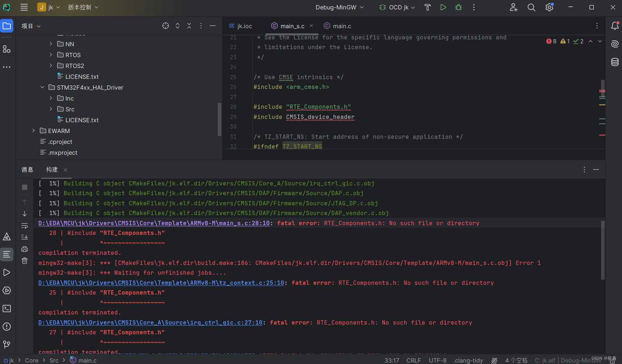Image resolution: width=622 pixels, height=364 pixels.
Task: Jump to next build message
Action: 25,214
